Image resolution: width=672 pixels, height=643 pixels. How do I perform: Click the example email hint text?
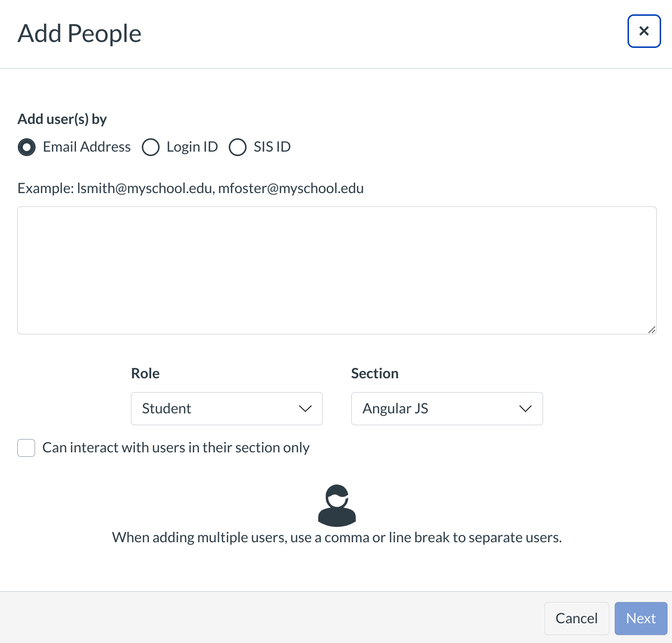191,188
